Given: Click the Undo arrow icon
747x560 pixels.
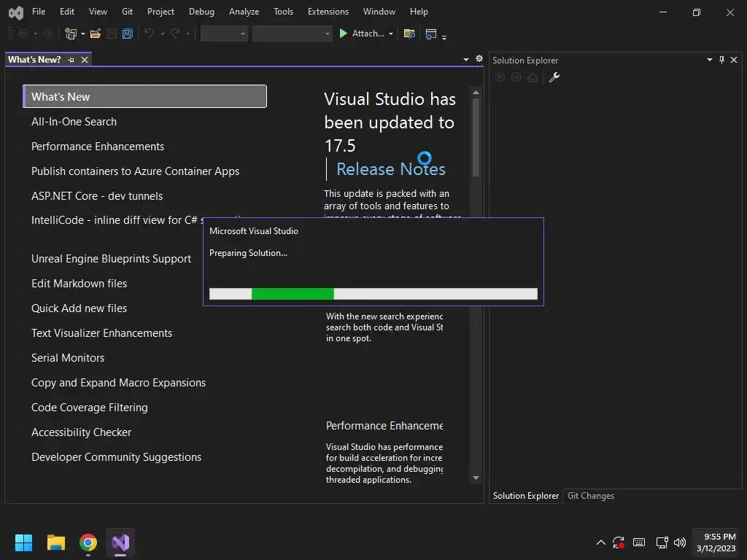Looking at the screenshot, I should coord(150,34).
